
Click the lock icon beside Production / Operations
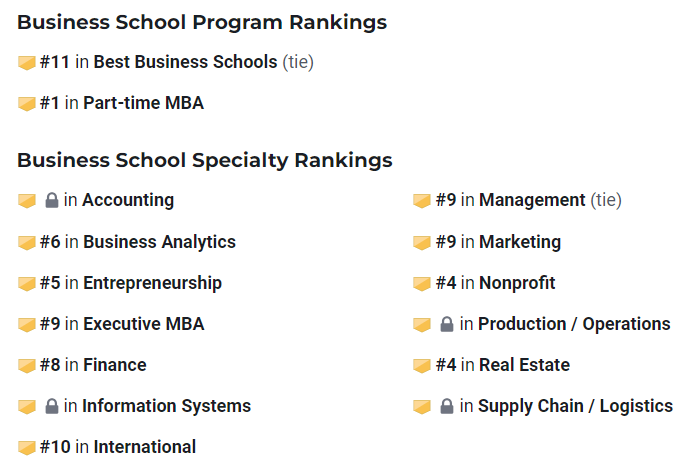pos(448,325)
